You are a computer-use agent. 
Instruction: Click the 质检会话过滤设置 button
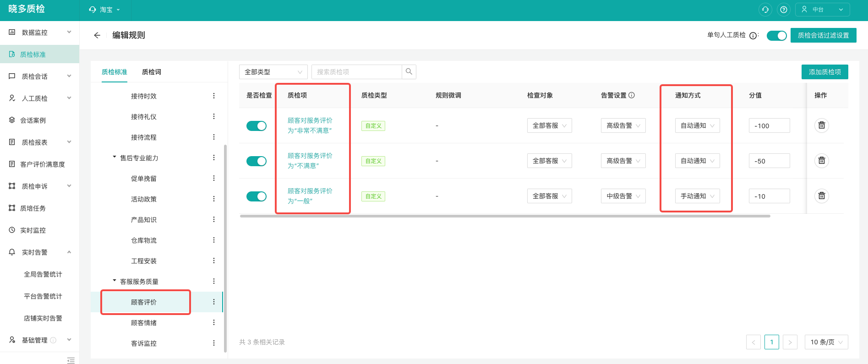(x=824, y=35)
